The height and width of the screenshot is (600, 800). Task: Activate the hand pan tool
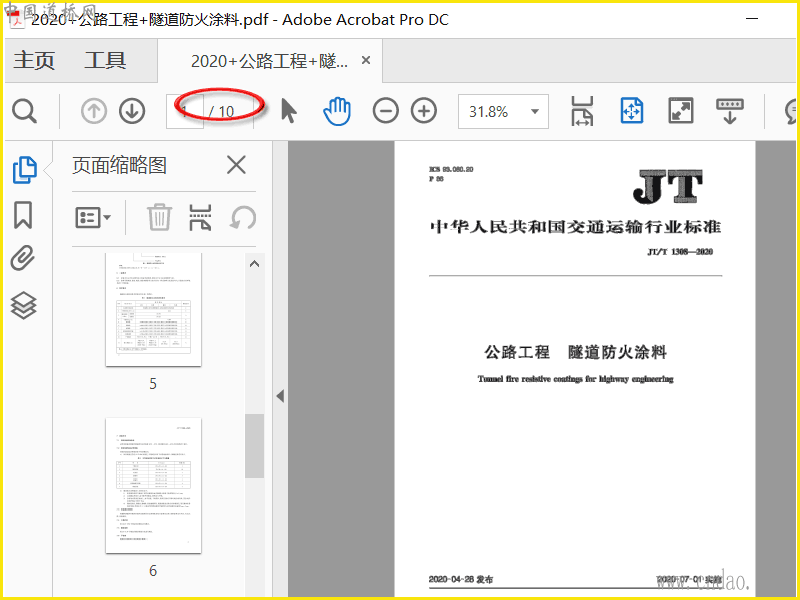pos(337,111)
